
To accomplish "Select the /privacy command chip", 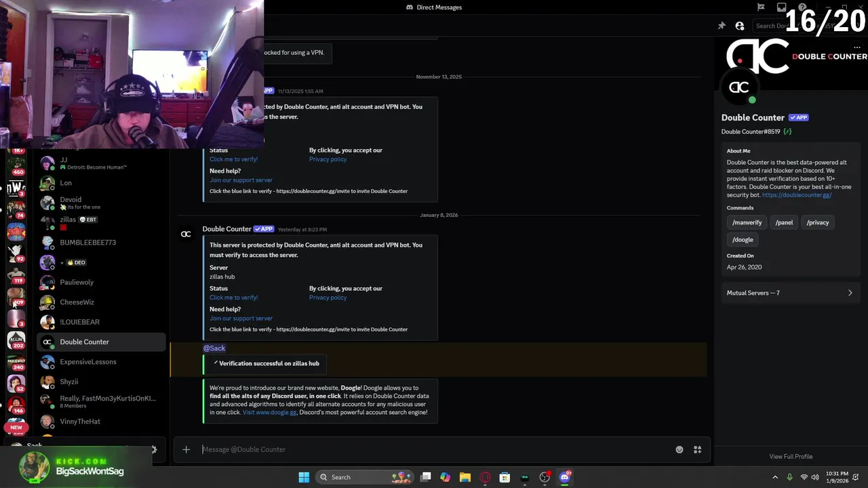I will tap(817, 222).
